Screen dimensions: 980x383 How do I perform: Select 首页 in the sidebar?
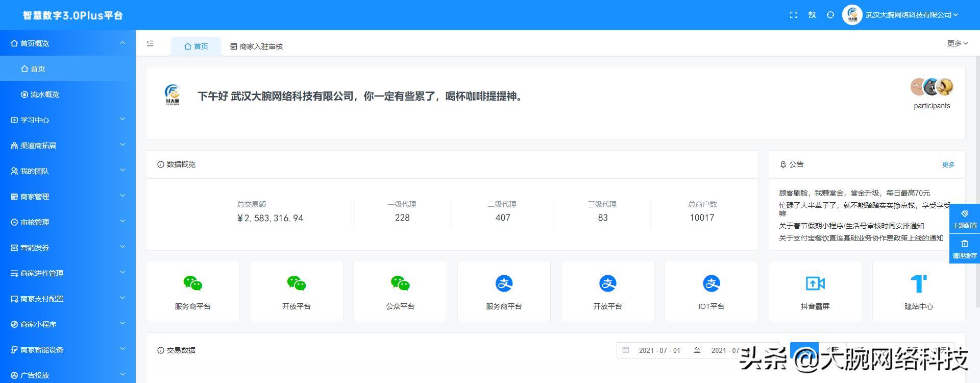(x=68, y=69)
